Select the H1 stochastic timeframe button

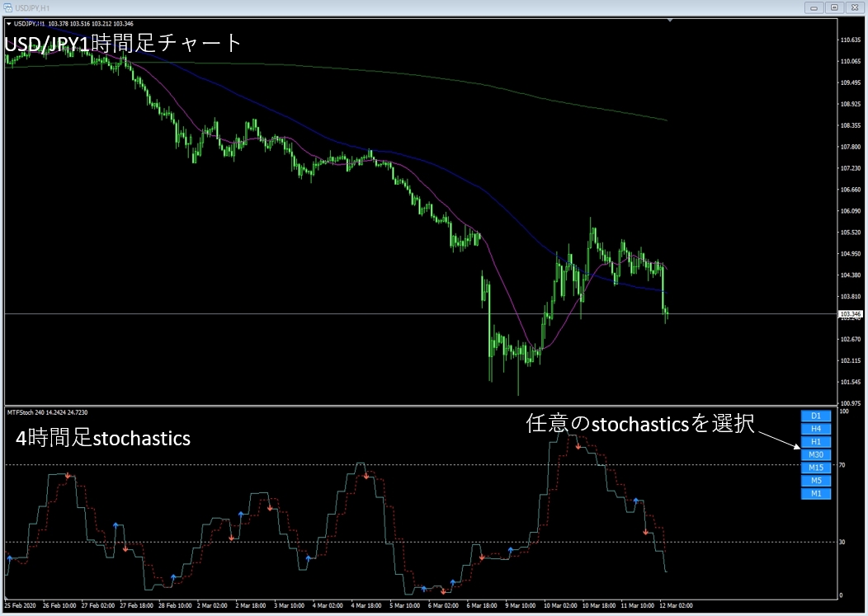click(816, 442)
